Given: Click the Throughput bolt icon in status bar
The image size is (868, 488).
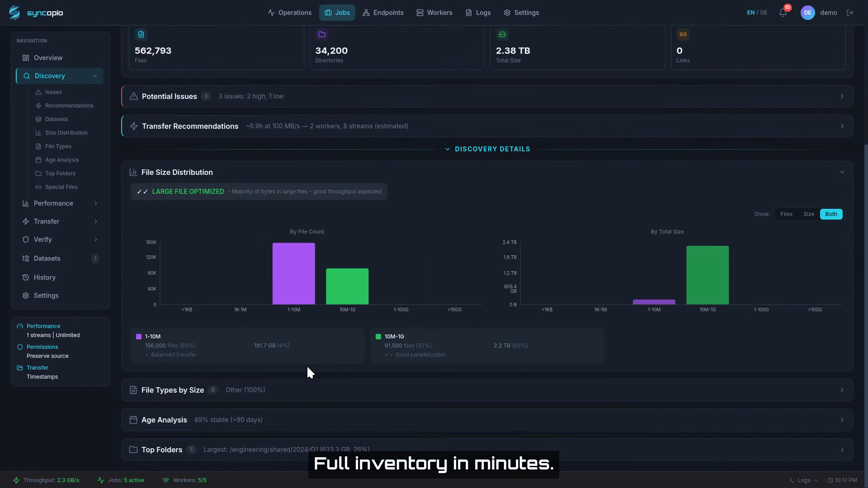Looking at the screenshot, I should pyautogui.click(x=16, y=480).
